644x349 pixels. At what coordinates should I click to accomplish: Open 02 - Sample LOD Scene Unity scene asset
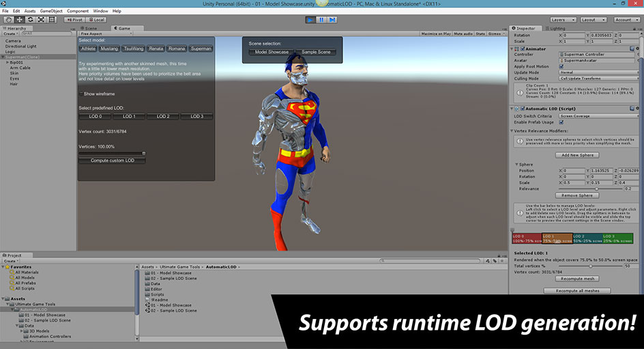coord(171,310)
